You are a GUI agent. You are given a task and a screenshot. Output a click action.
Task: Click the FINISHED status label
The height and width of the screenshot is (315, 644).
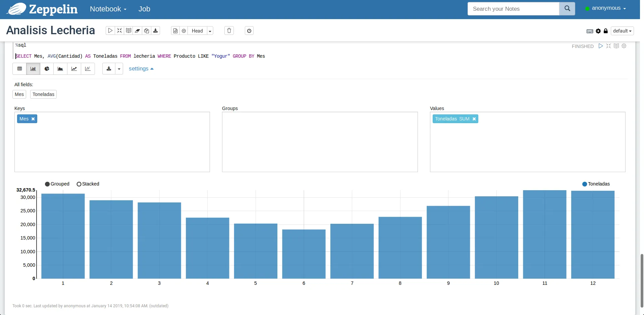tap(583, 46)
